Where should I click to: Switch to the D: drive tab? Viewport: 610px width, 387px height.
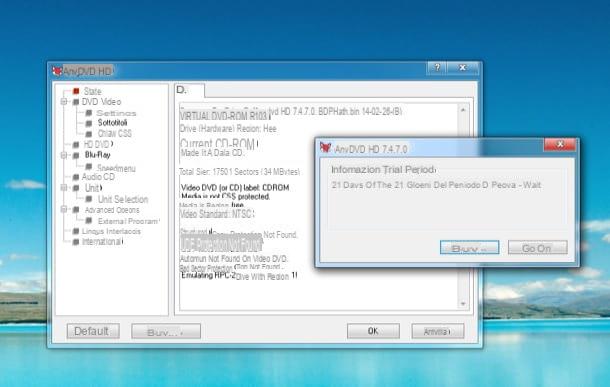tap(189, 90)
